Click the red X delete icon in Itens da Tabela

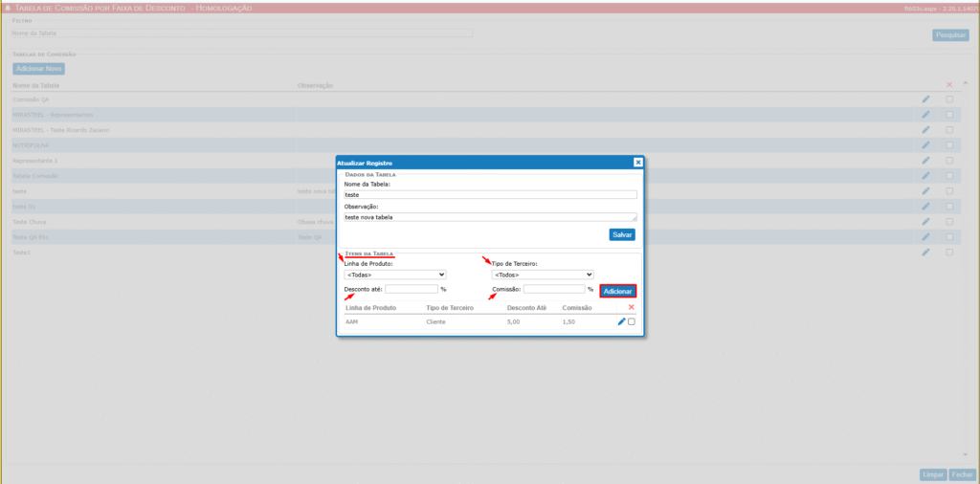coord(631,307)
